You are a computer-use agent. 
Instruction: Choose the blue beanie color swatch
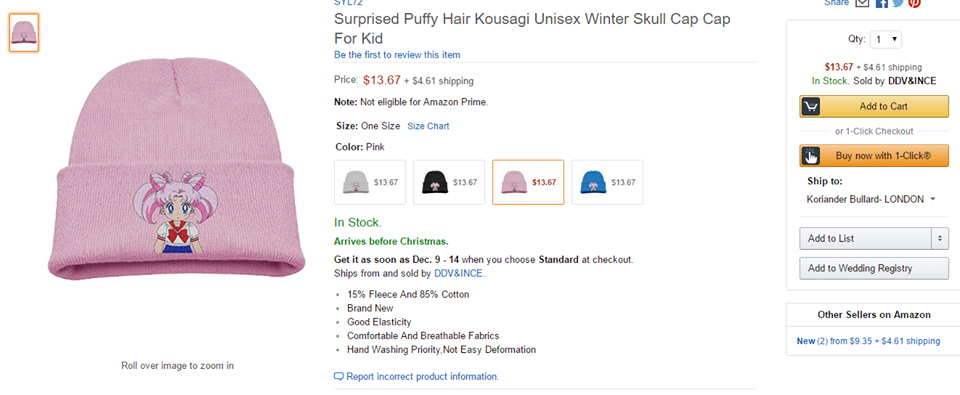pyautogui.click(x=607, y=182)
